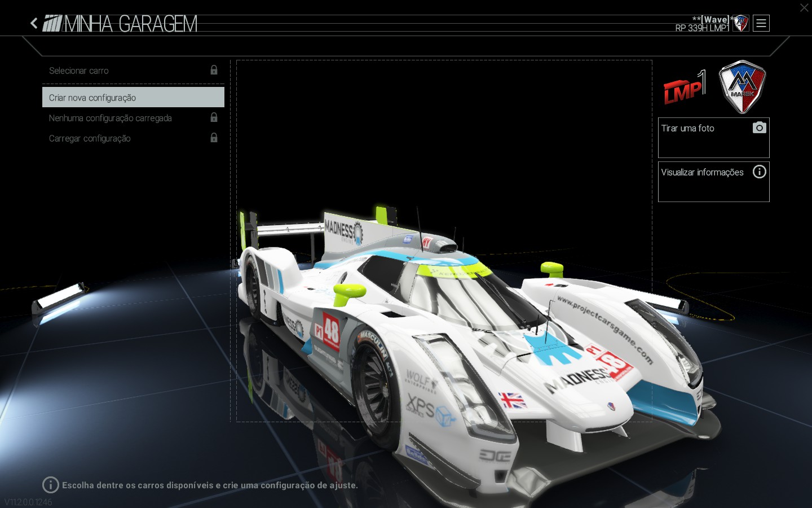Screen dimensions: 812x508
Task: Select Criar nova configuração
Action: (133, 97)
